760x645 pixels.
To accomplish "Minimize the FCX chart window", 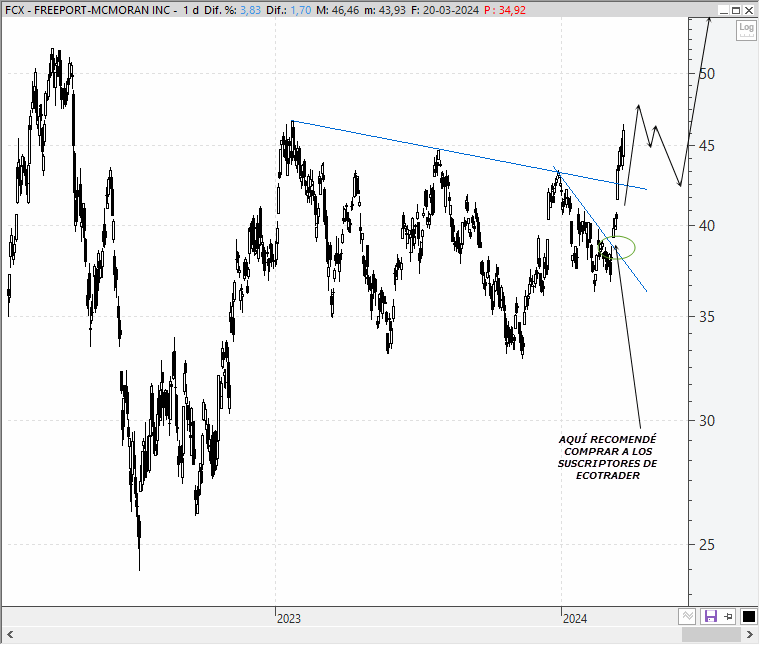I will (x=724, y=10).
